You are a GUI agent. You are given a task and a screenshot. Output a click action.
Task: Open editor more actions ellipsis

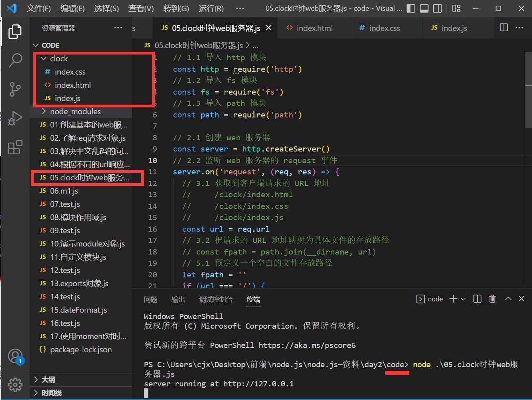pos(519,28)
